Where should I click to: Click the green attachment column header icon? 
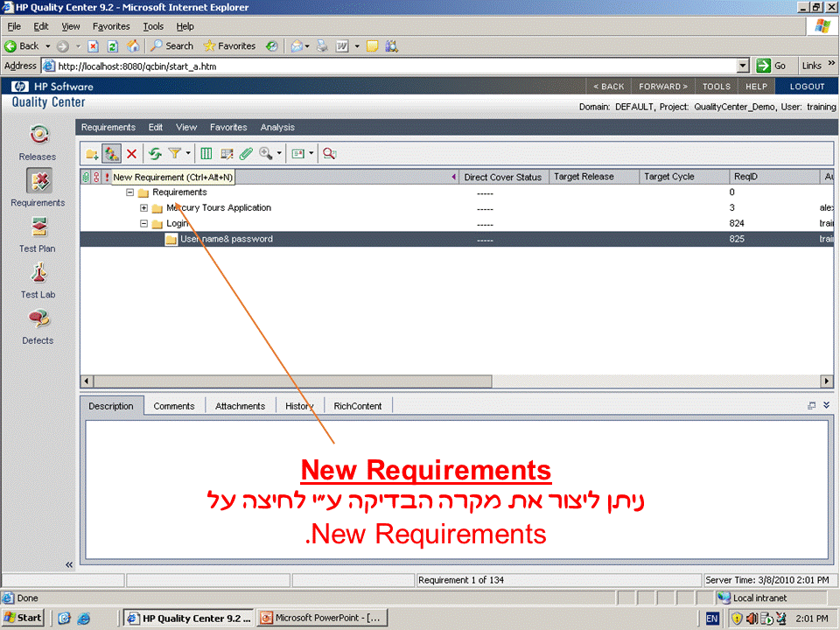pos(86,177)
